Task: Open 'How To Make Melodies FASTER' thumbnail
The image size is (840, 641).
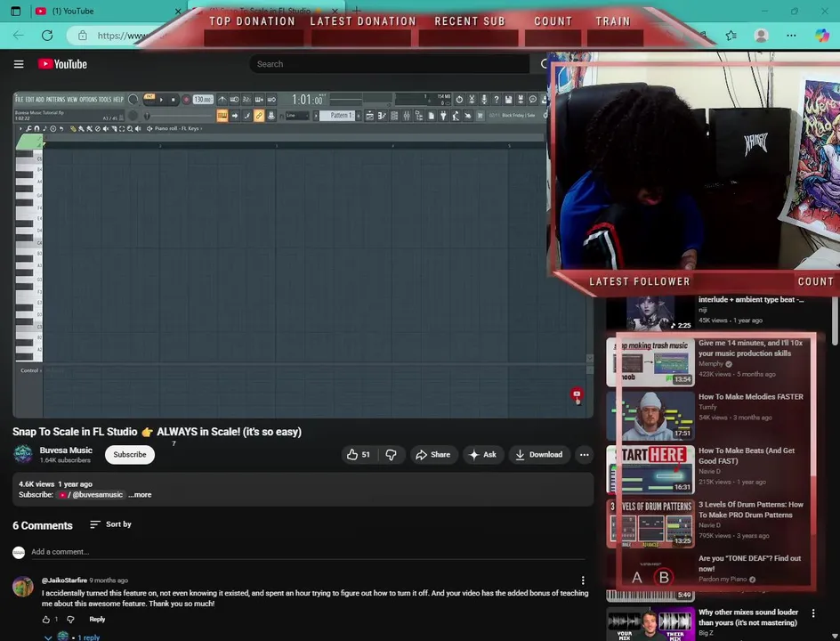Action: (650, 416)
